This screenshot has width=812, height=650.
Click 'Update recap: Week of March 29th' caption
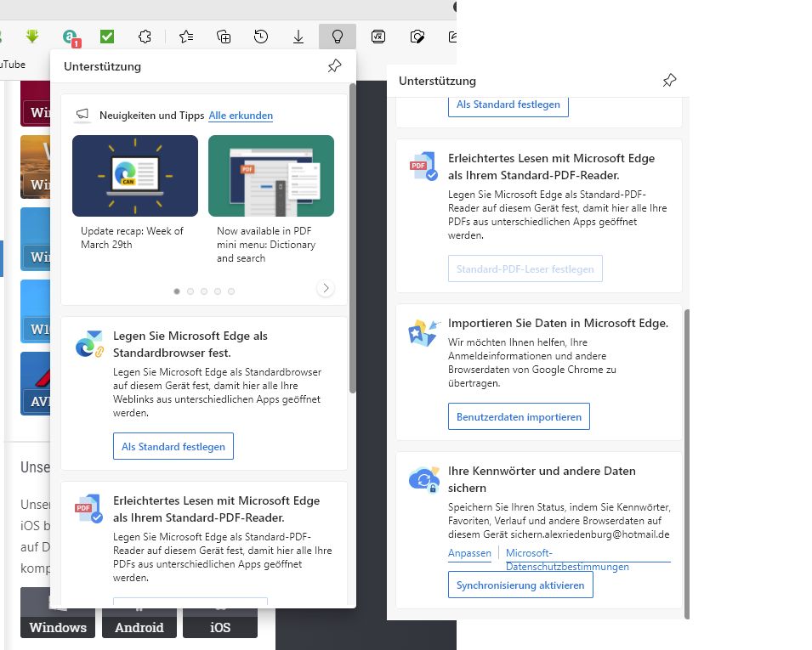coord(132,238)
